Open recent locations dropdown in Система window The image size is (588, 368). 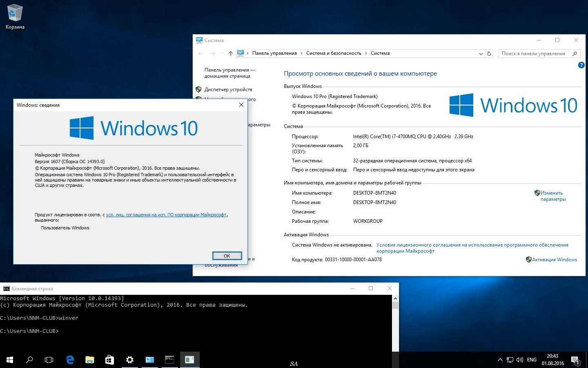222,54
